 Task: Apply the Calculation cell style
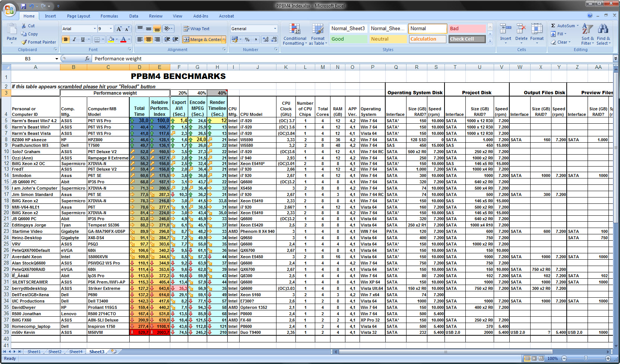pyautogui.click(x=428, y=39)
